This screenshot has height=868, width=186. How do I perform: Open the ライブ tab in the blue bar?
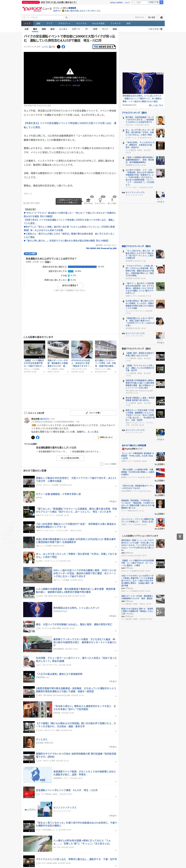pyautogui.click(x=49, y=24)
